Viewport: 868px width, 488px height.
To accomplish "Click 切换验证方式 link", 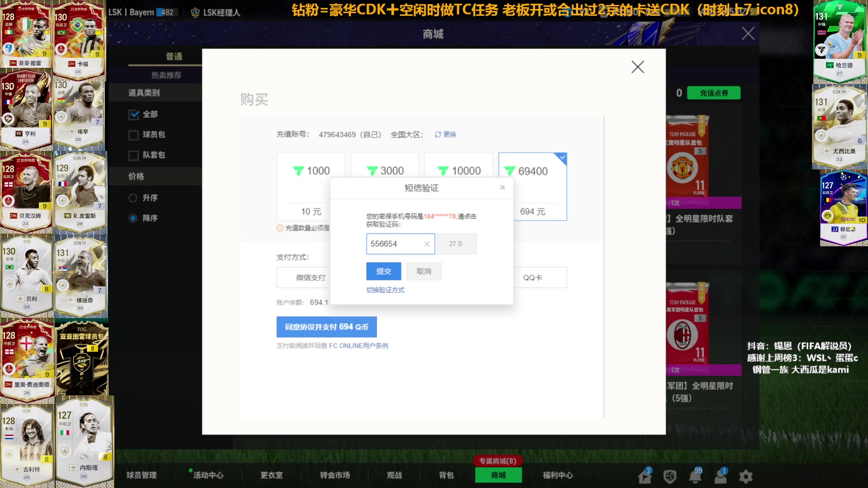I will click(385, 290).
